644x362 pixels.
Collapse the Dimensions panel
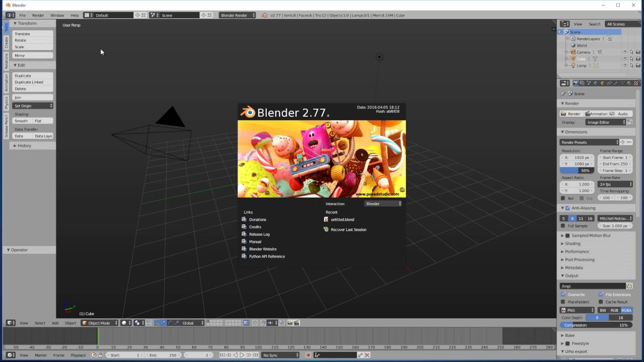click(576, 132)
